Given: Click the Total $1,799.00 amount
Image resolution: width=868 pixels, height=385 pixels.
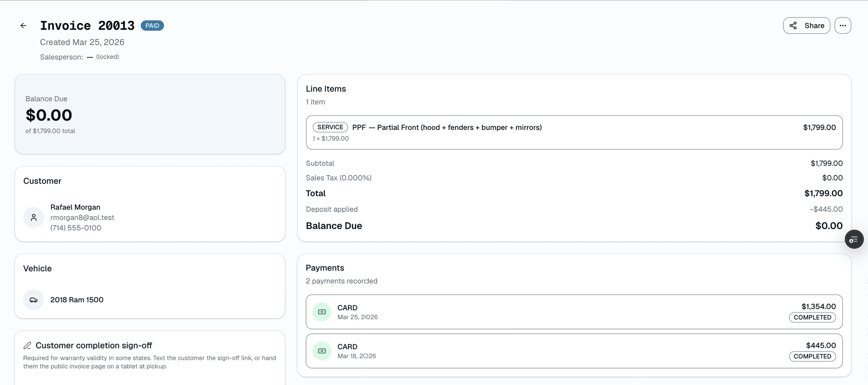Looking at the screenshot, I should pos(823,193).
